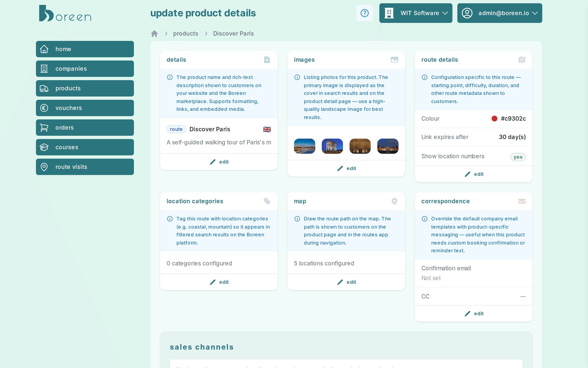This screenshot has height=368, width=588.
Task: Open courses in sidebar
Action: coord(85,147)
